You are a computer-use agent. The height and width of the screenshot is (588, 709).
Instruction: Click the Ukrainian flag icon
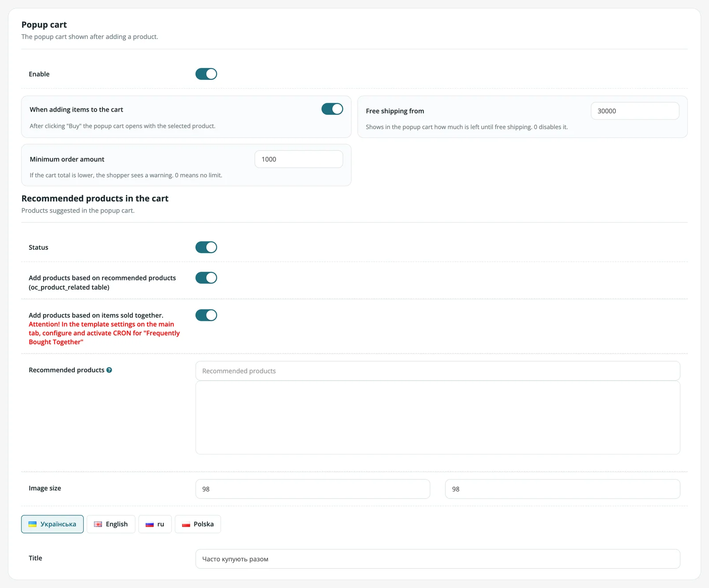click(32, 524)
